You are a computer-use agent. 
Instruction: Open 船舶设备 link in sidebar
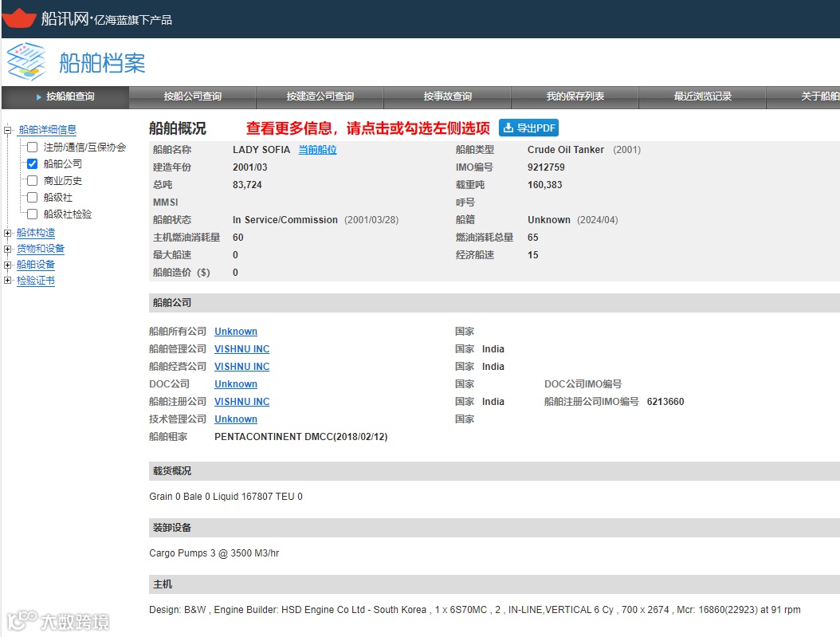[x=36, y=265]
